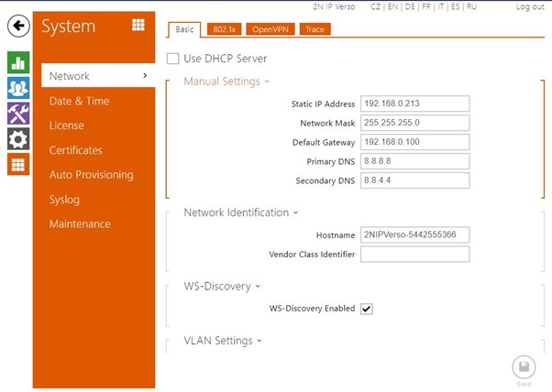Open the green Status chart icon

pos(18,62)
